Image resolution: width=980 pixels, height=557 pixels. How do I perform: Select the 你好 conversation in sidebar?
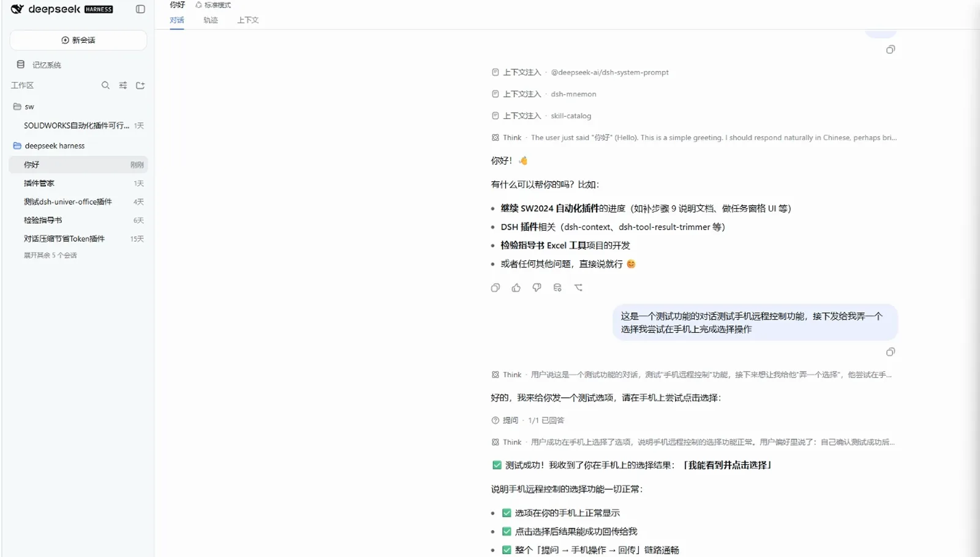[78, 165]
